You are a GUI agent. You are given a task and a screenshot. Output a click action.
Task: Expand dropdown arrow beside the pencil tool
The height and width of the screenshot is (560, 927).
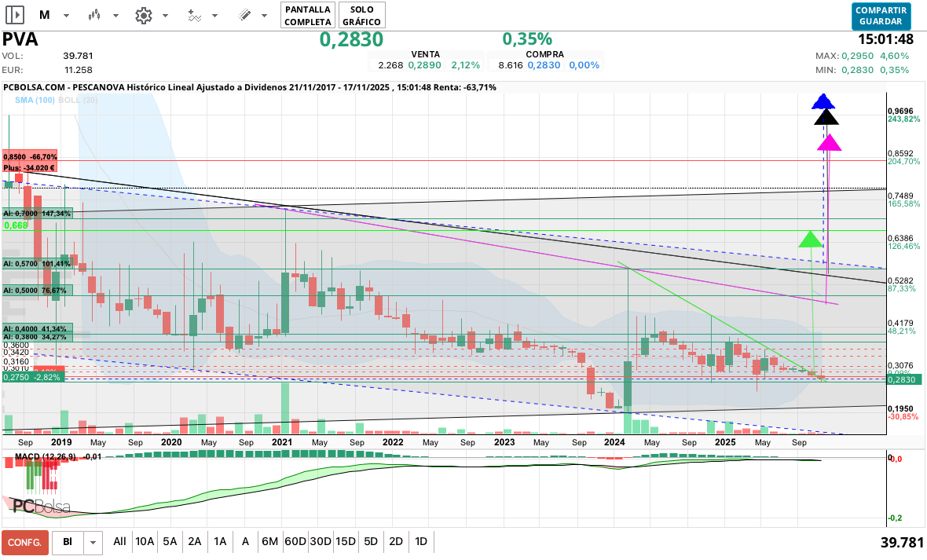(266, 16)
